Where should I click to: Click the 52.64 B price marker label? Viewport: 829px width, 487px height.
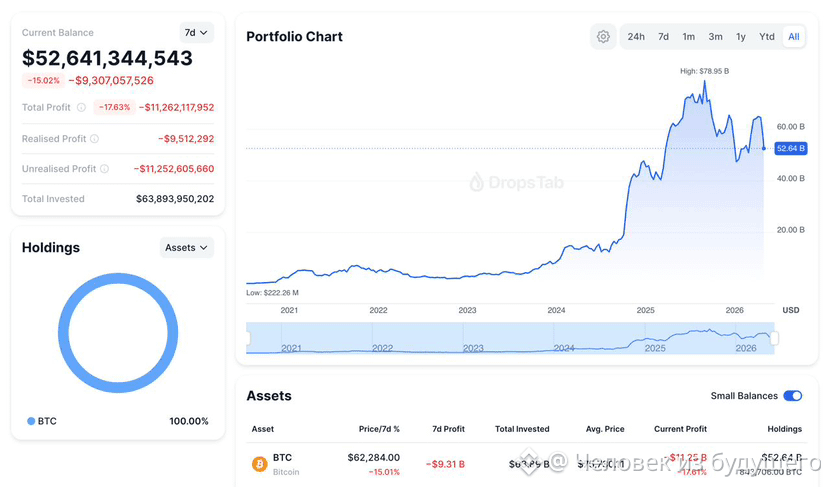pos(790,148)
